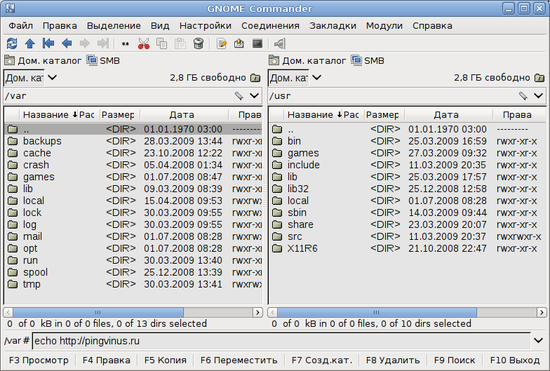Click F3 Просмотр button
550x371 pixels.
tap(39, 360)
